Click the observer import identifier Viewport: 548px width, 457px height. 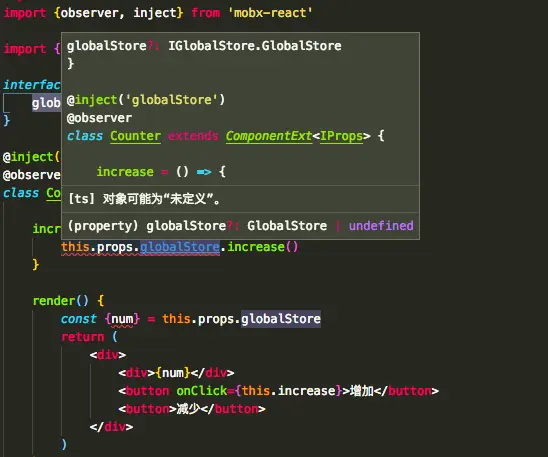click(x=89, y=13)
